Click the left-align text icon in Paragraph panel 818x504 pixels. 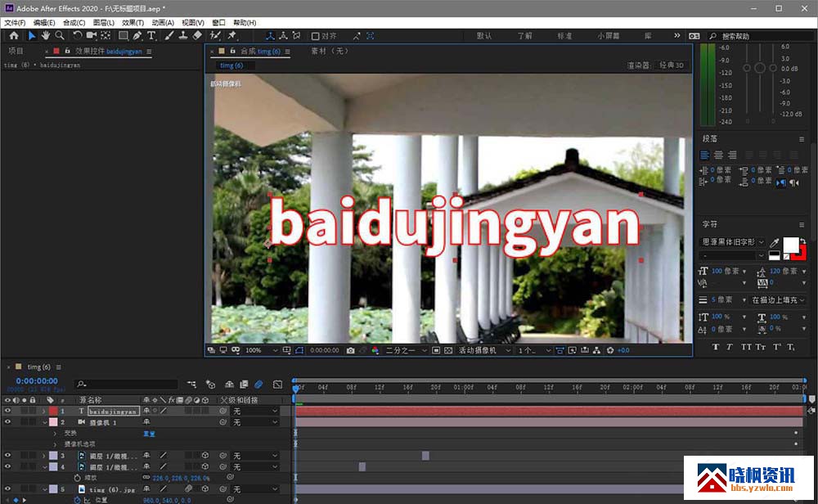[705, 155]
